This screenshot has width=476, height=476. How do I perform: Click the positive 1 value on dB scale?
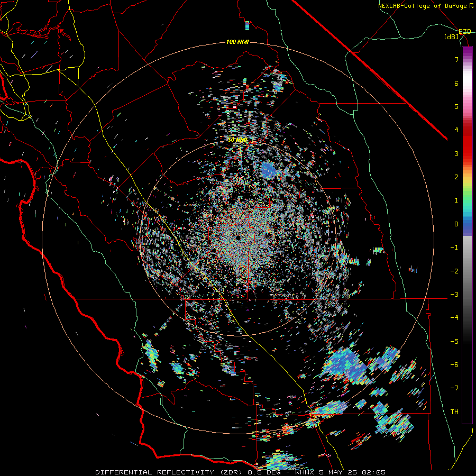456,200
